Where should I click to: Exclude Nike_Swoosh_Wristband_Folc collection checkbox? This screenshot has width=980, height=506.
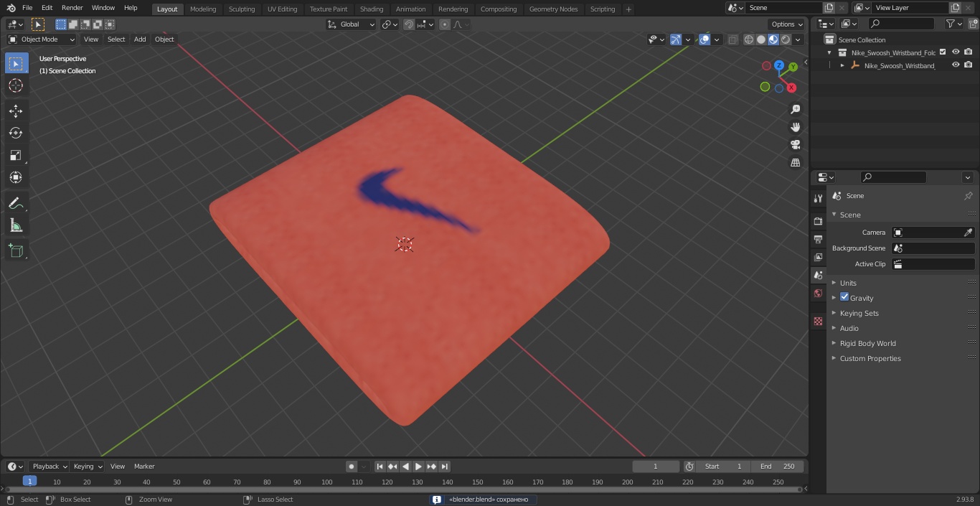click(x=943, y=52)
